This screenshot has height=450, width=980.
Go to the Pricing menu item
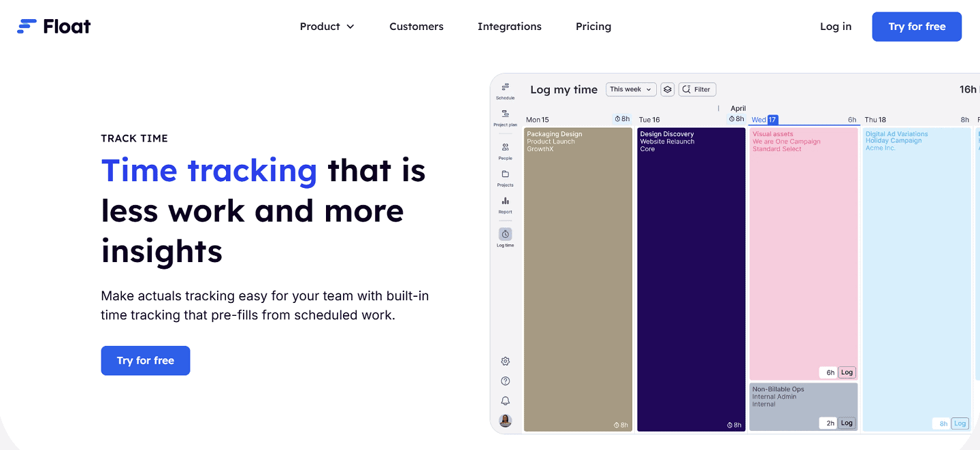[593, 27]
